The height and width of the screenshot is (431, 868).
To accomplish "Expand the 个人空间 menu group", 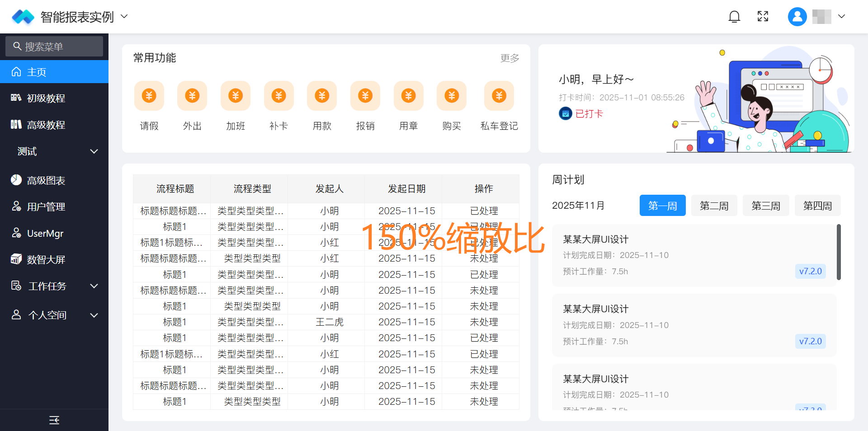I will (54, 315).
